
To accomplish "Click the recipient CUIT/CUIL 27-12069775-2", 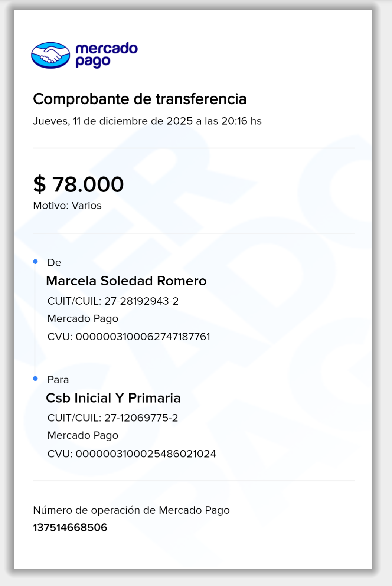I will click(112, 418).
